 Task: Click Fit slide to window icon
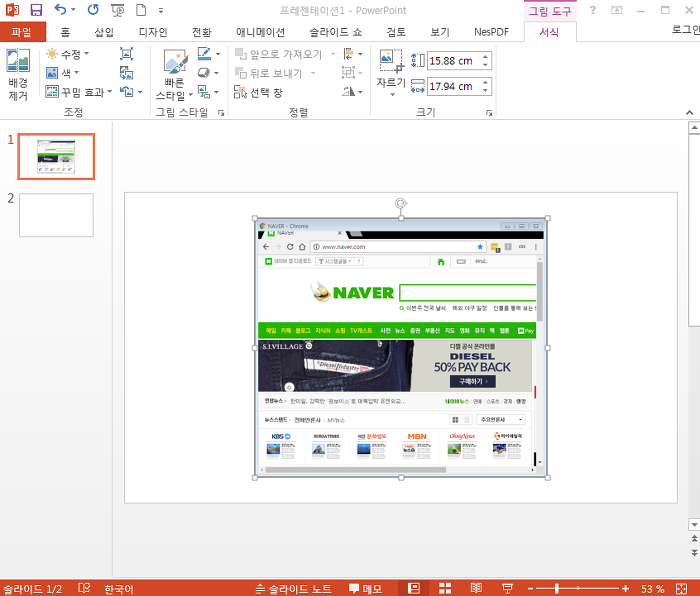[682, 589]
